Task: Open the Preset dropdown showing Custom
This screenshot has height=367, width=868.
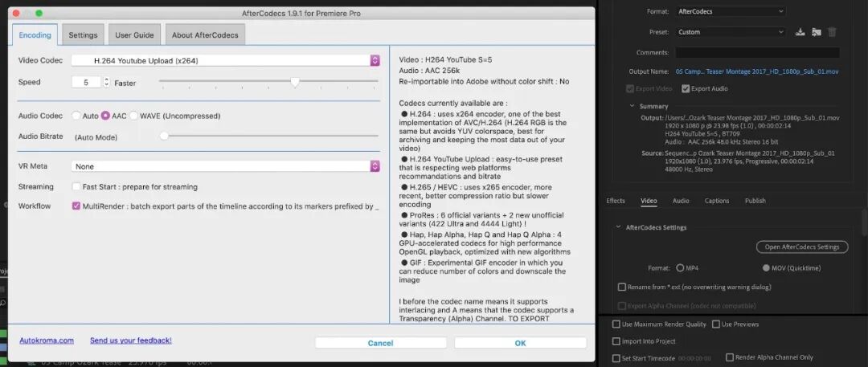Action: [730, 32]
